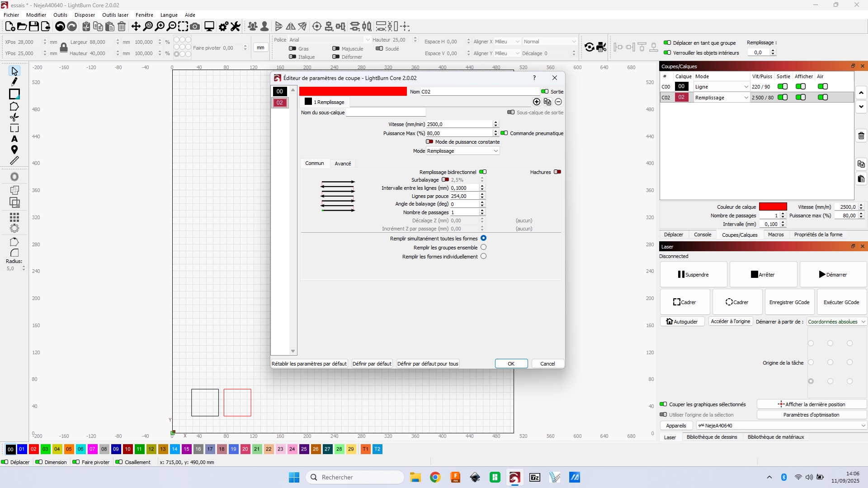Switch to the Avancé tab
This screenshot has width=868, height=488.
pos(343,164)
